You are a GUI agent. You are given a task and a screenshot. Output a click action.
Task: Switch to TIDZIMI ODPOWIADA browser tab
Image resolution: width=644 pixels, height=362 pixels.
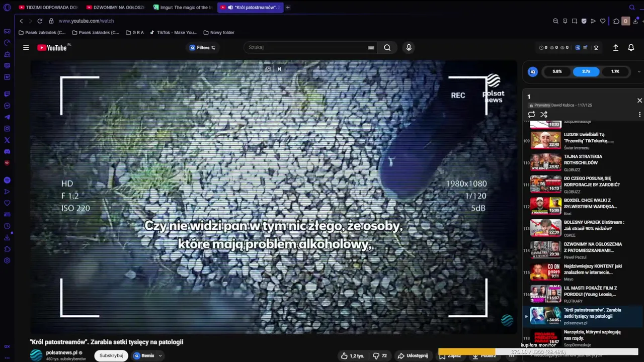48,8
